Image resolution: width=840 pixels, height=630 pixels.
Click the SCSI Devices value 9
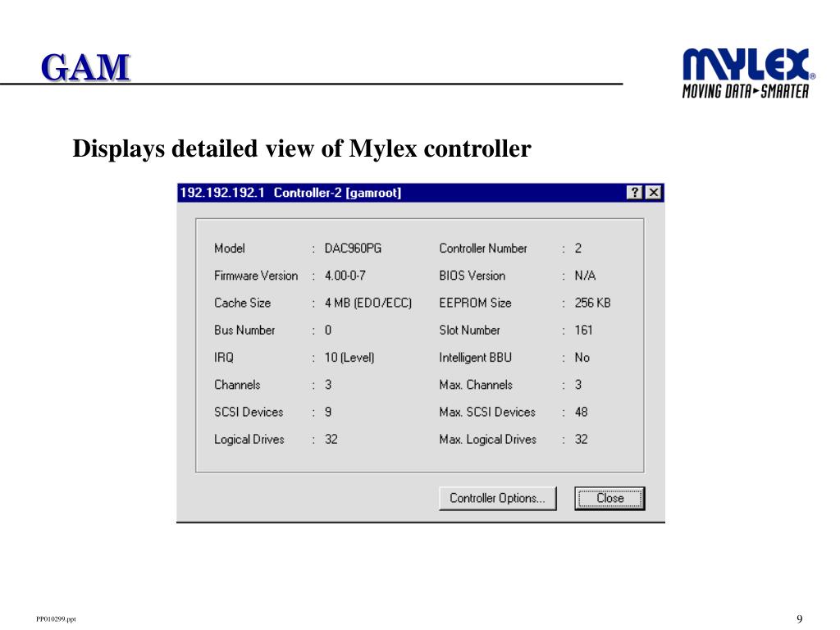[x=328, y=412]
